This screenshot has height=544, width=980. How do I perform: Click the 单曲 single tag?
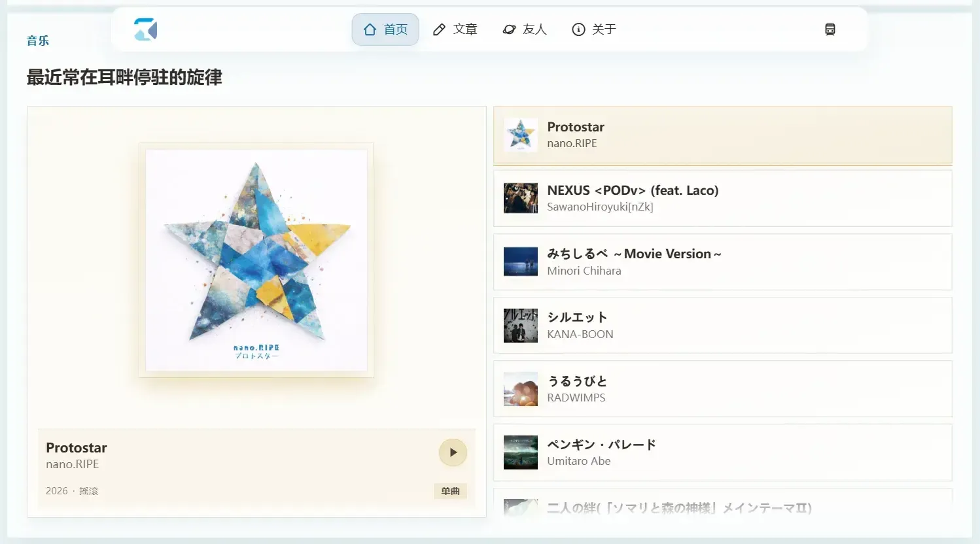tap(450, 491)
